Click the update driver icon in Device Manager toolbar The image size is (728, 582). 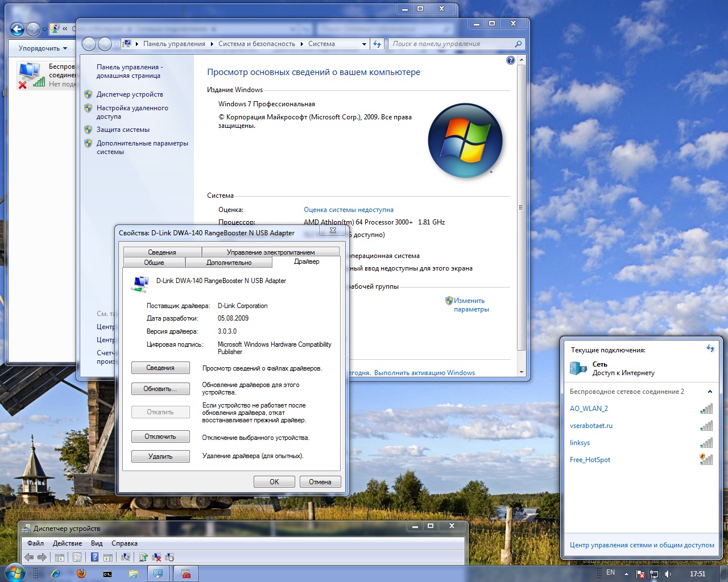(x=143, y=558)
